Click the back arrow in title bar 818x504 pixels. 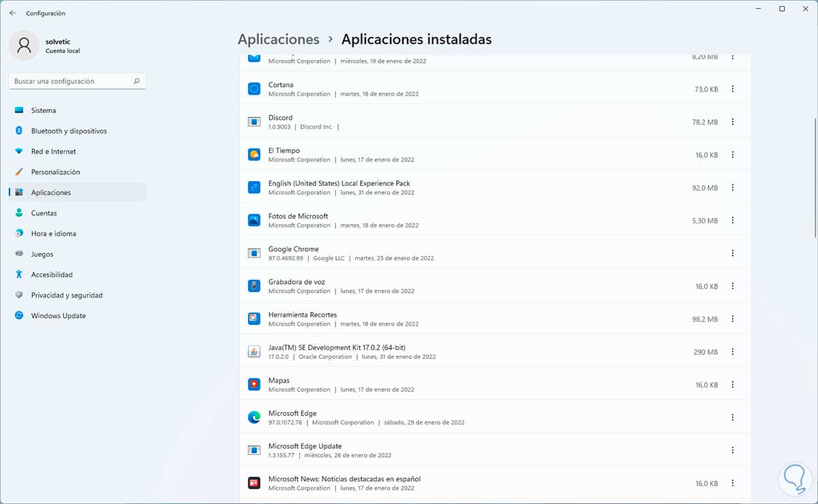pos(12,13)
